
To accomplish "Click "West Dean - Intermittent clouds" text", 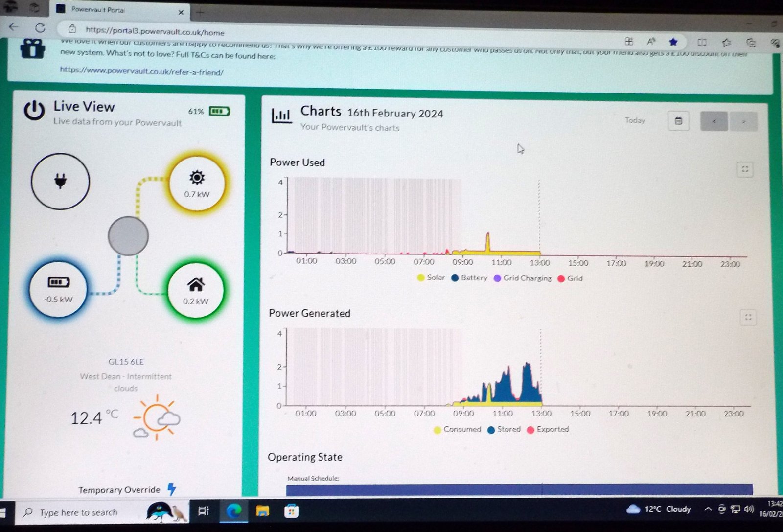I will coord(126,382).
